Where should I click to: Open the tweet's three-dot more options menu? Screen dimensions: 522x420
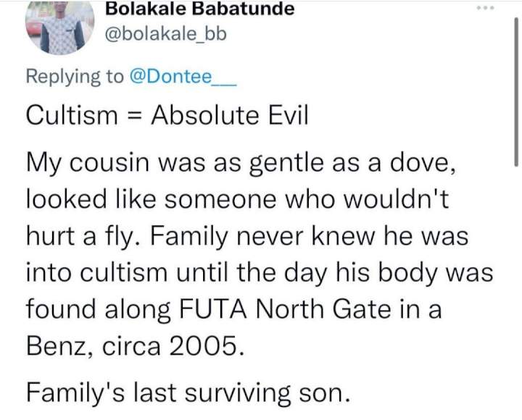pyautogui.click(x=485, y=7)
